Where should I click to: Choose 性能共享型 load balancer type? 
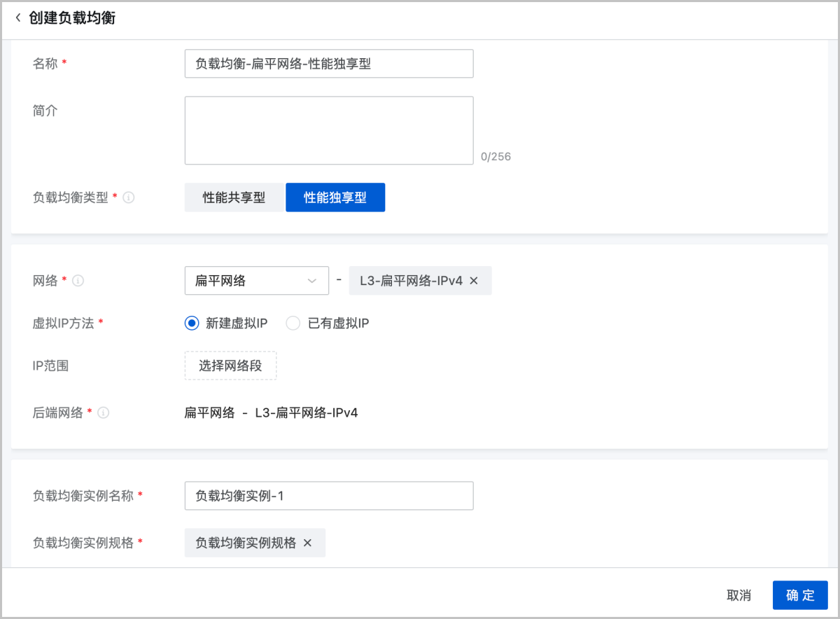click(234, 197)
